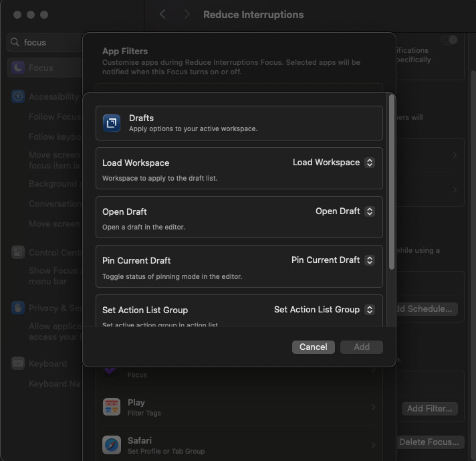Click the Play app icon

click(x=112, y=407)
